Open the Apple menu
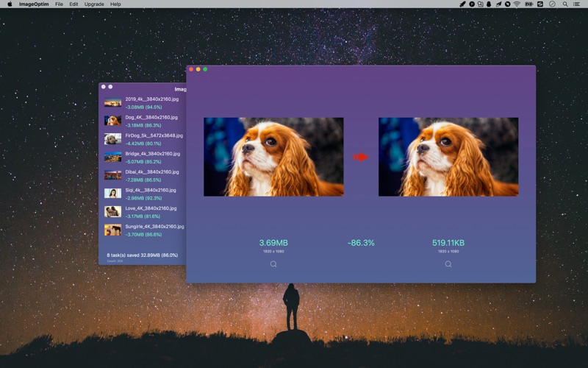588x368 pixels. 10,4
